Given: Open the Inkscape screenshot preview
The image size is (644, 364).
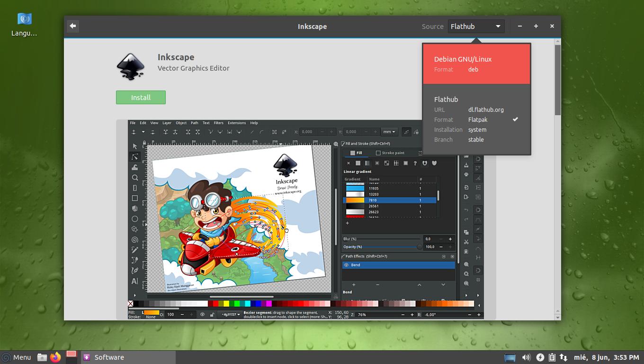Looking at the screenshot, I should 306,219.
